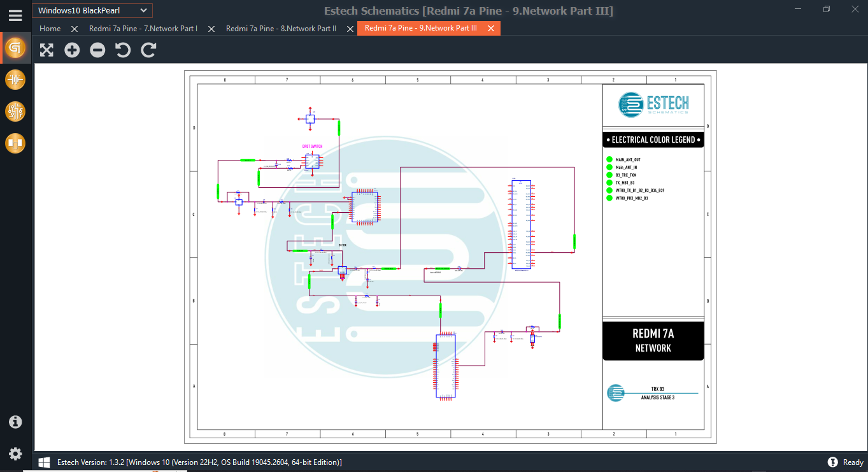Switch to the 7.Network Part I tab
Viewport: 868px width, 472px height.
(143, 28)
